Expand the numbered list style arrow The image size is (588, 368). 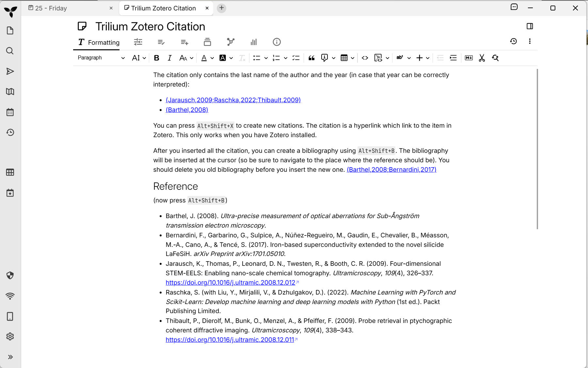(286, 58)
